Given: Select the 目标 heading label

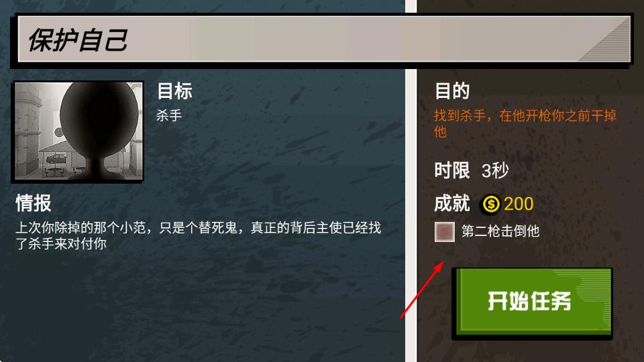Looking at the screenshot, I should click(174, 91).
